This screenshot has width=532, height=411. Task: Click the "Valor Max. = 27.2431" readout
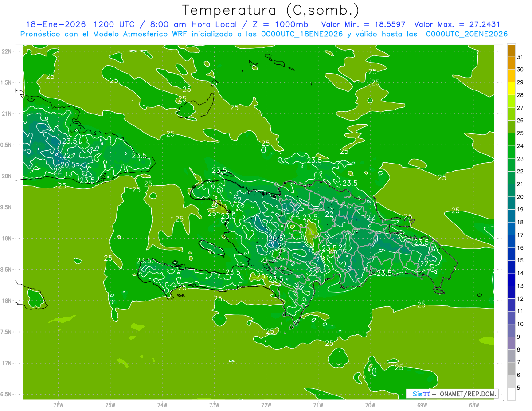tap(457, 24)
